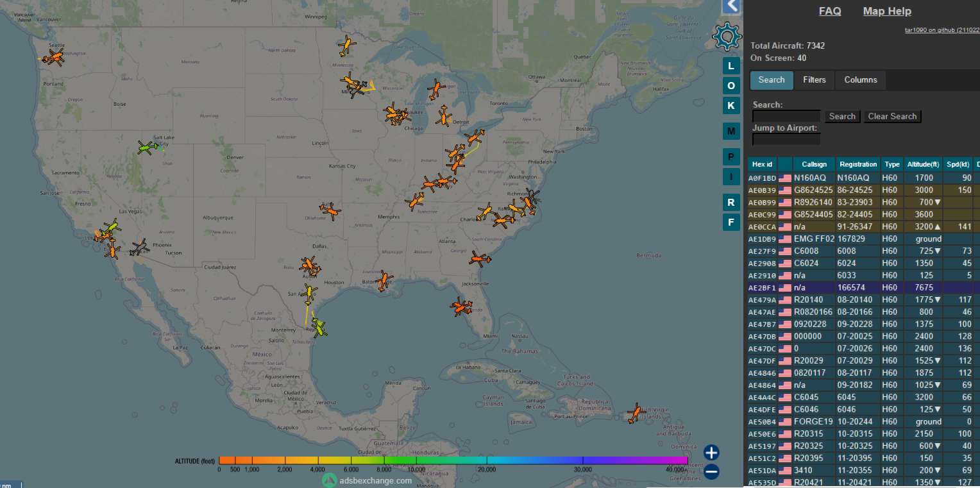
Task: Zoom out with the minus button
Action: point(711,472)
